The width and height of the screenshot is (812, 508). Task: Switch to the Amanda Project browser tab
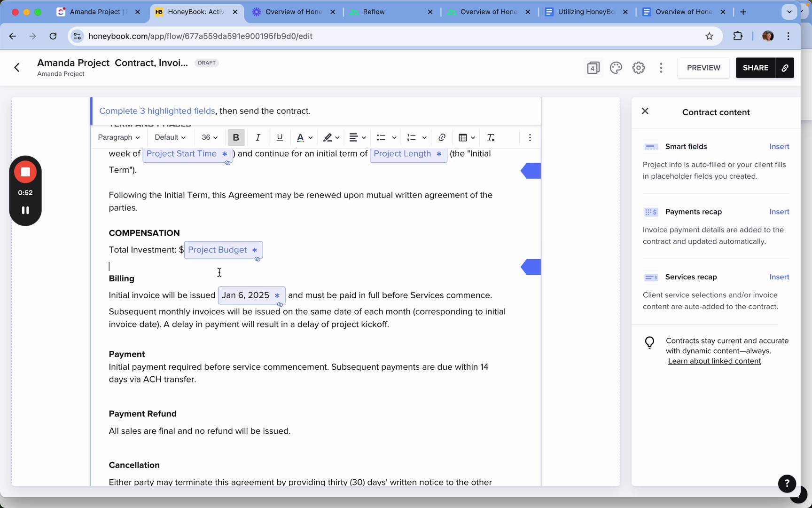coord(99,12)
